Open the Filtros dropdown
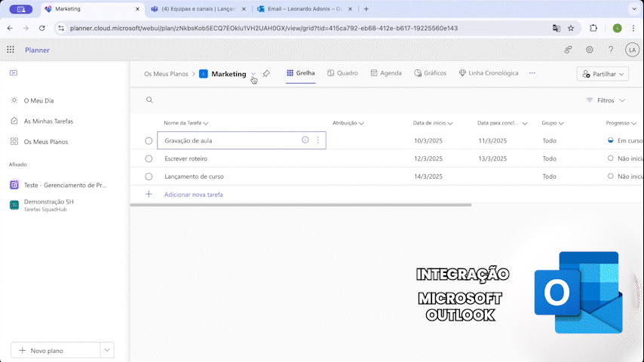Image resolution: width=644 pixels, height=362 pixels. 606,100
